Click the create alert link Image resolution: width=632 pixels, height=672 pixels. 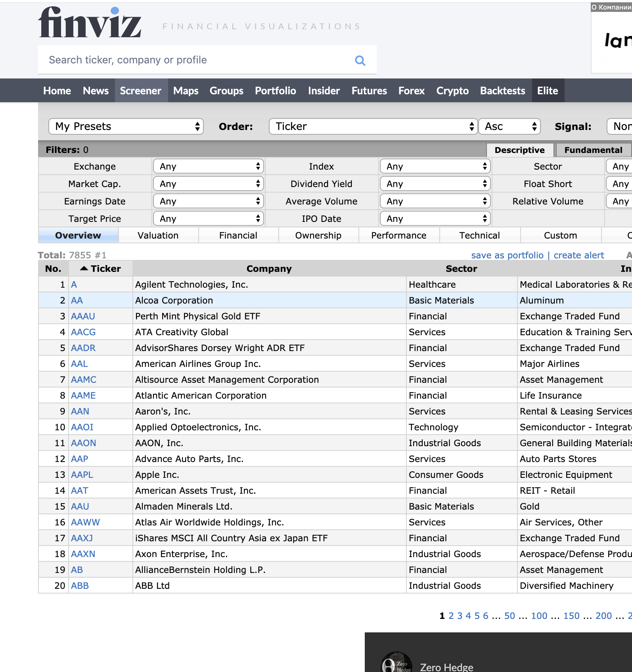click(578, 255)
